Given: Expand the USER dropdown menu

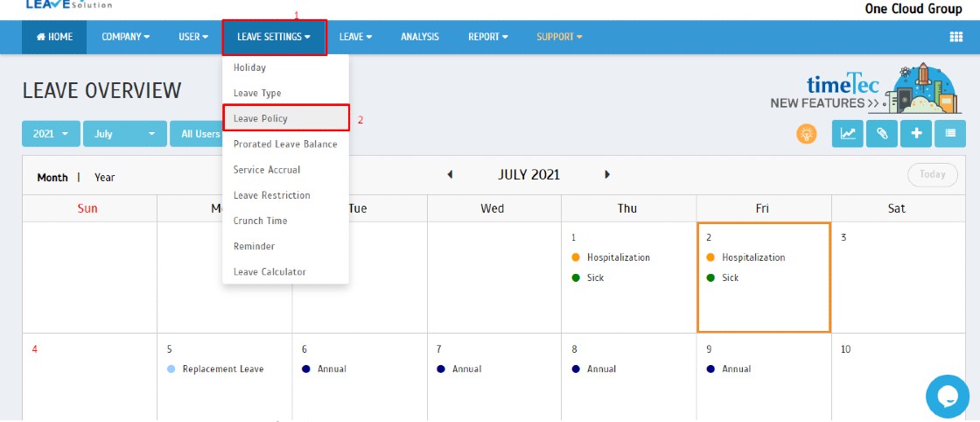Looking at the screenshot, I should tap(193, 37).
